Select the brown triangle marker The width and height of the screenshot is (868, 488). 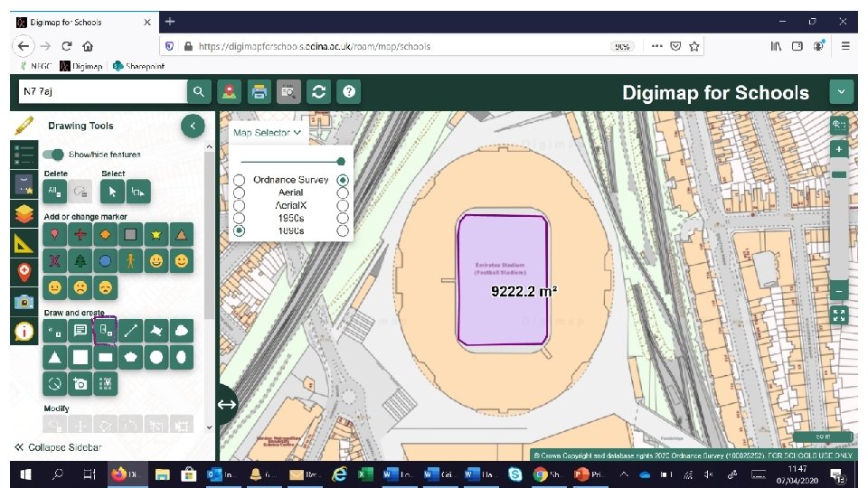(182, 235)
